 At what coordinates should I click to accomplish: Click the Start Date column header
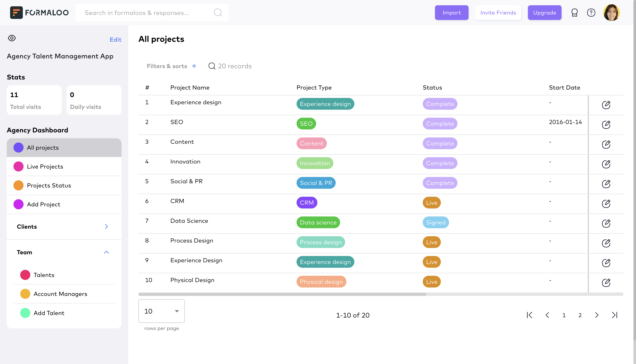click(564, 87)
